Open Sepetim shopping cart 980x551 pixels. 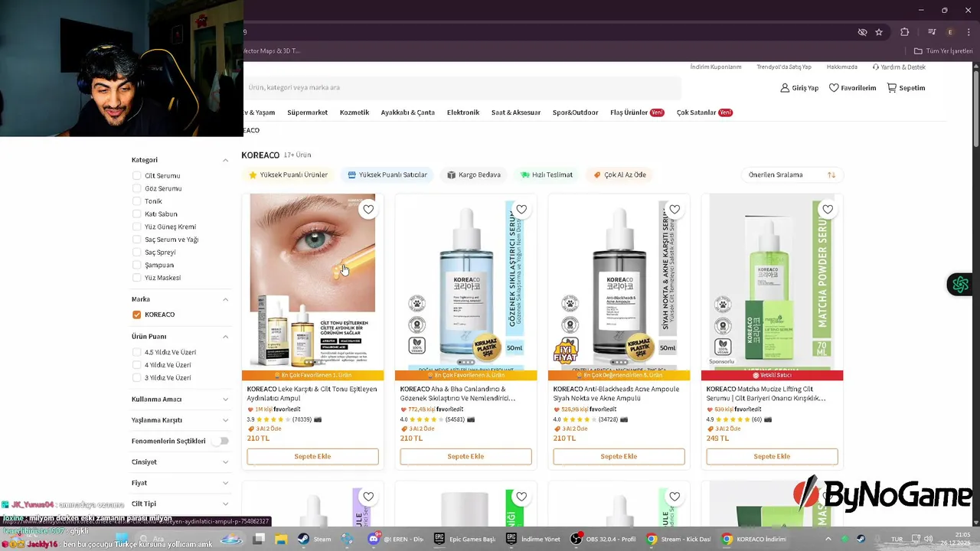pyautogui.click(x=906, y=88)
